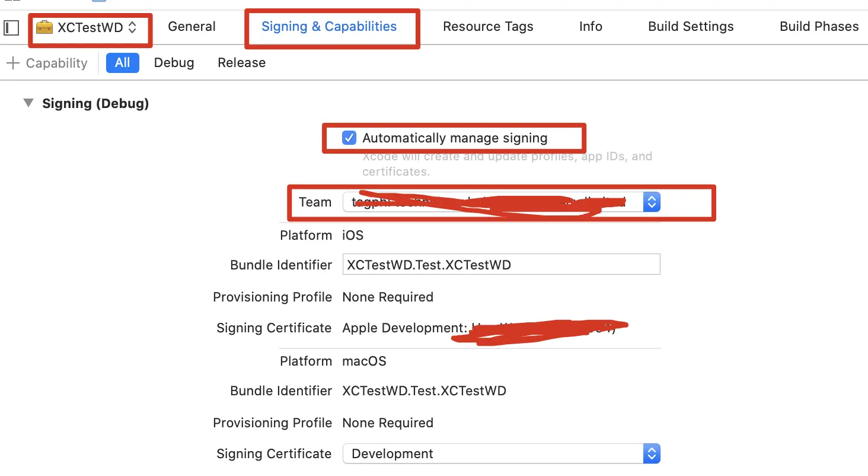Open the Info tab
This screenshot has height=476, width=868.
[591, 27]
